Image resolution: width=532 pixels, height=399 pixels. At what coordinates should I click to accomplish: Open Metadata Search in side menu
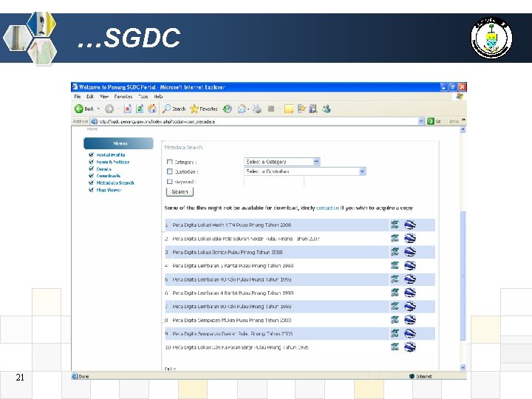115,183
